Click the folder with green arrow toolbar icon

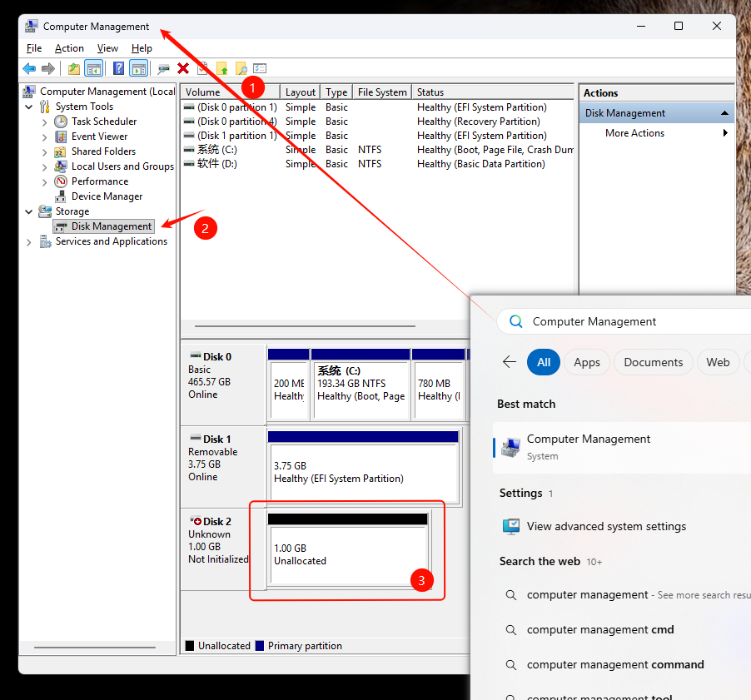(x=221, y=68)
